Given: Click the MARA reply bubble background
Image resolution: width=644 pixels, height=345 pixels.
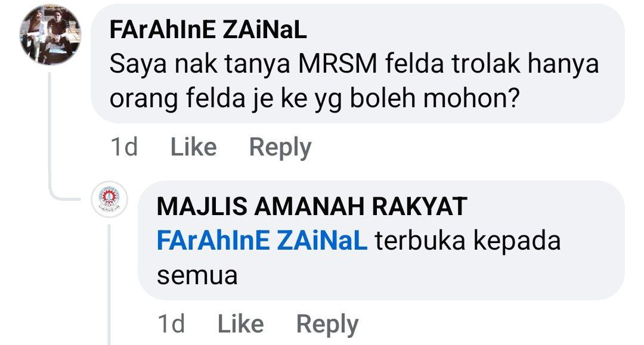Looking at the screenshot, I should coord(381,240).
